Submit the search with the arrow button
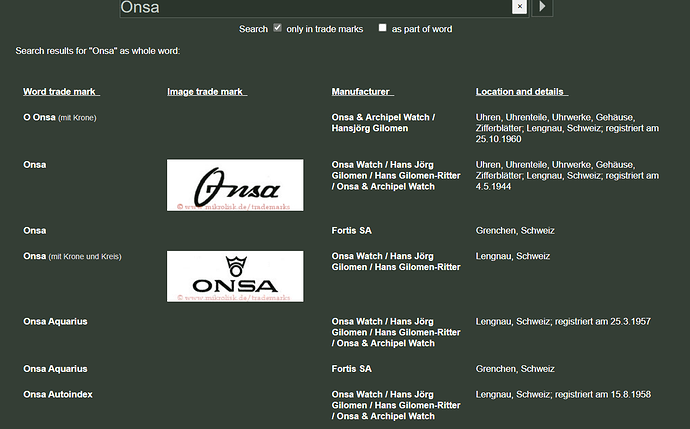Screen dimensions: 690x429 [x=542, y=7]
